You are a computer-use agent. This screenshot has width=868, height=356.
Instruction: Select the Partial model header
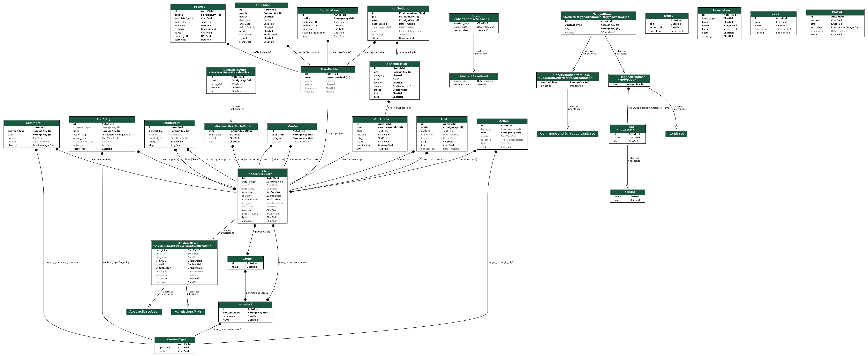(x=835, y=12)
